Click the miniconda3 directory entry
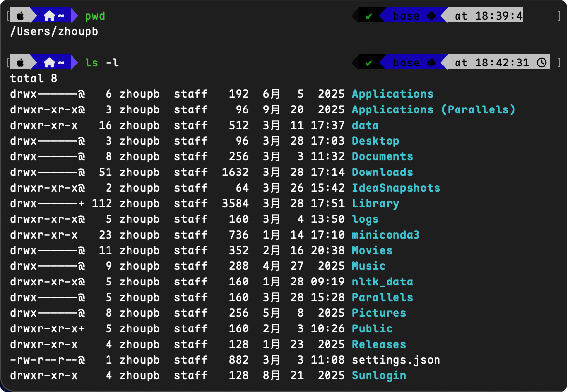This screenshot has width=567, height=392. click(x=386, y=235)
